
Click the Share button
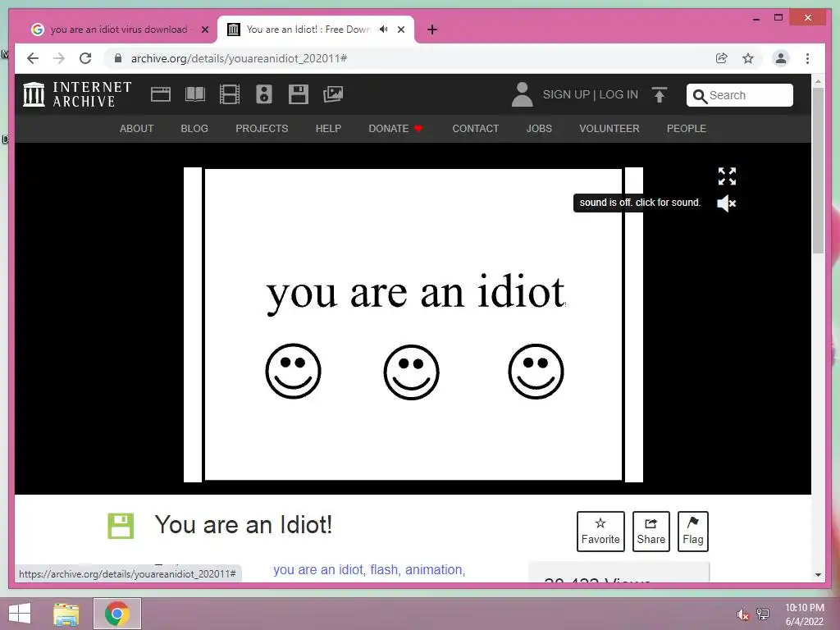651,532
